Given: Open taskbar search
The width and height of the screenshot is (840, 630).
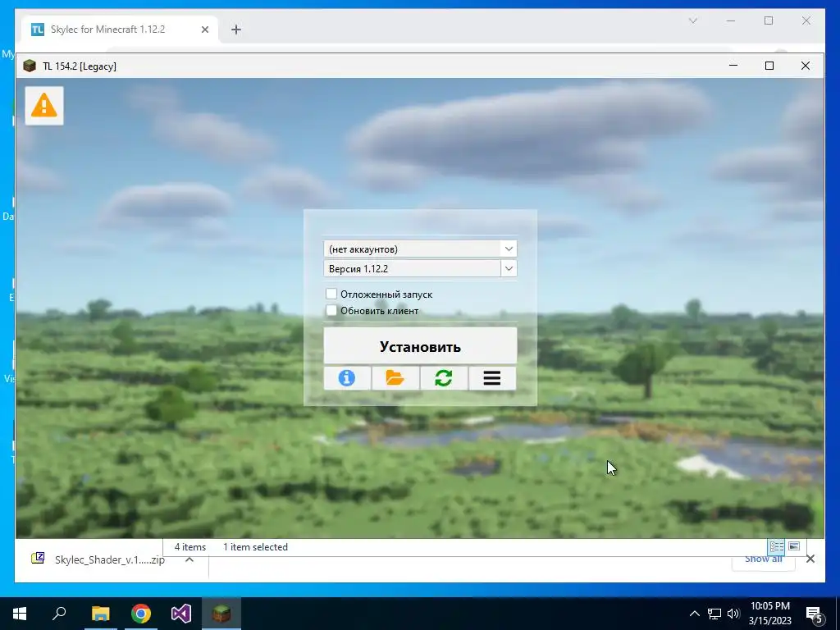Looking at the screenshot, I should point(59,614).
